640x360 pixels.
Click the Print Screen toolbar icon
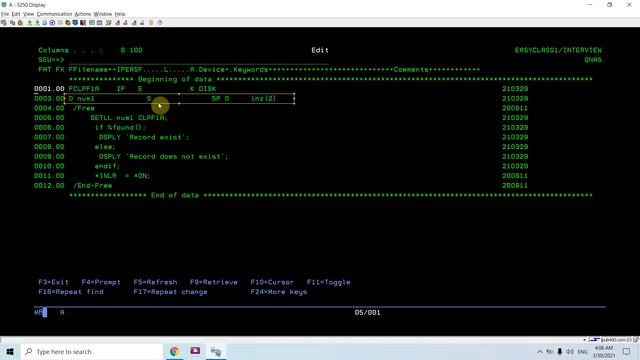pyautogui.click(x=4, y=22)
